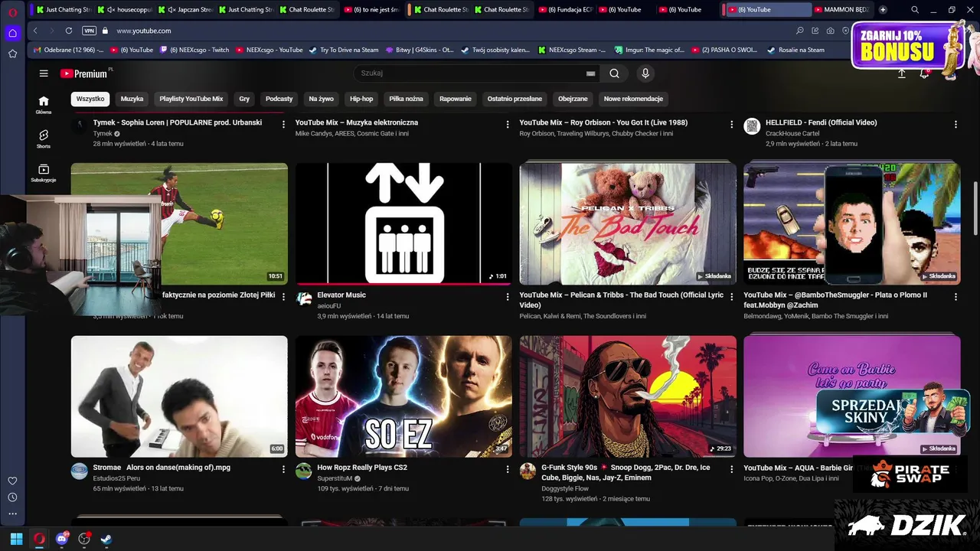Open options menu for Roy Orbison mix

click(x=731, y=124)
